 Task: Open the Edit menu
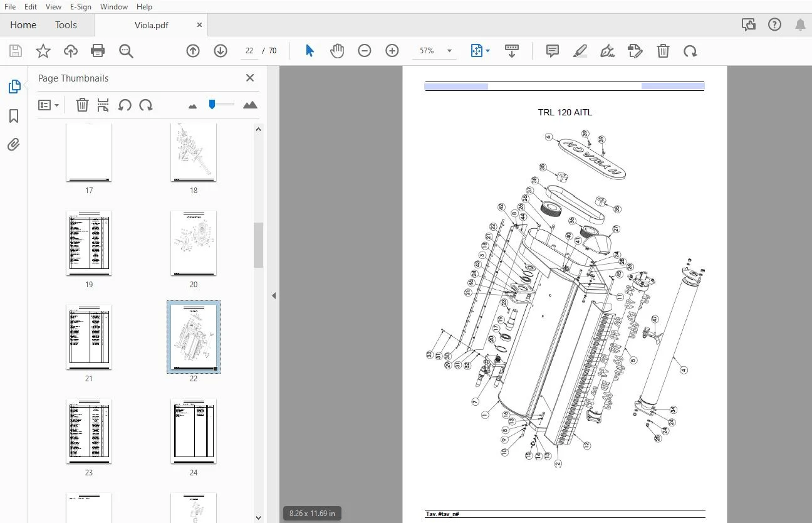tap(31, 7)
